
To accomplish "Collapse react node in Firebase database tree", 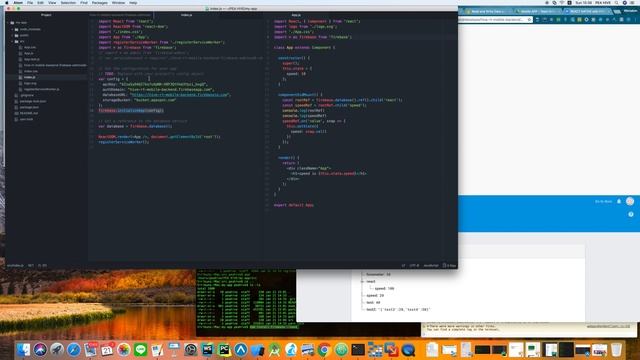I will (x=362, y=281).
